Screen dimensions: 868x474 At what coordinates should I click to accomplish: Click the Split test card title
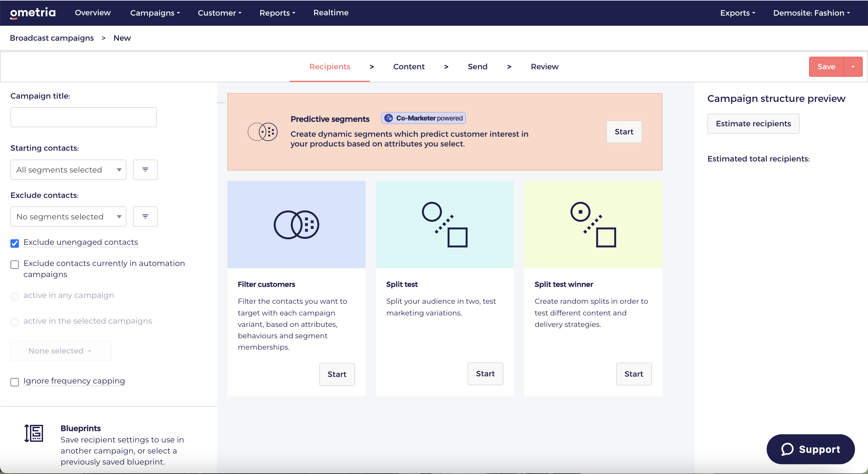(402, 284)
